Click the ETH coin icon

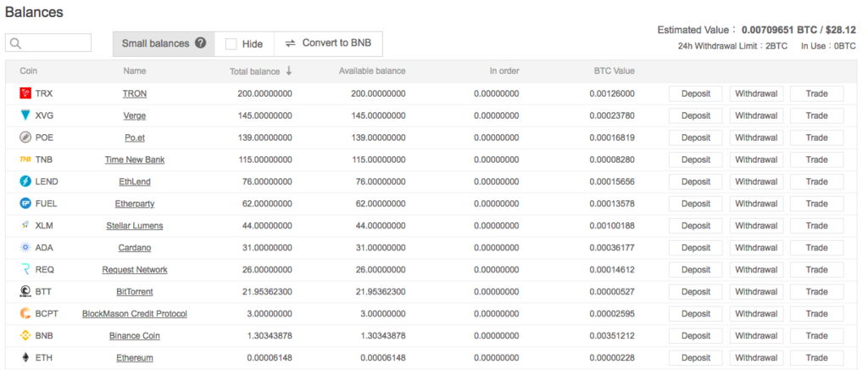click(x=25, y=358)
